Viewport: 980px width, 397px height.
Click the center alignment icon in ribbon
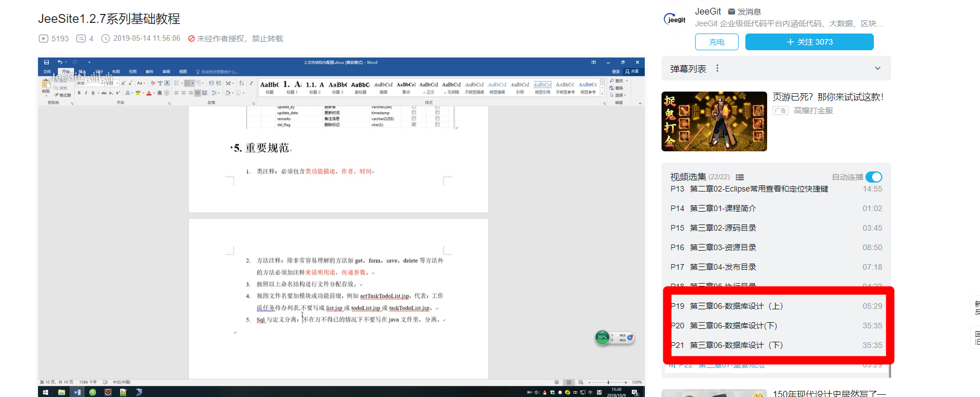[183, 93]
